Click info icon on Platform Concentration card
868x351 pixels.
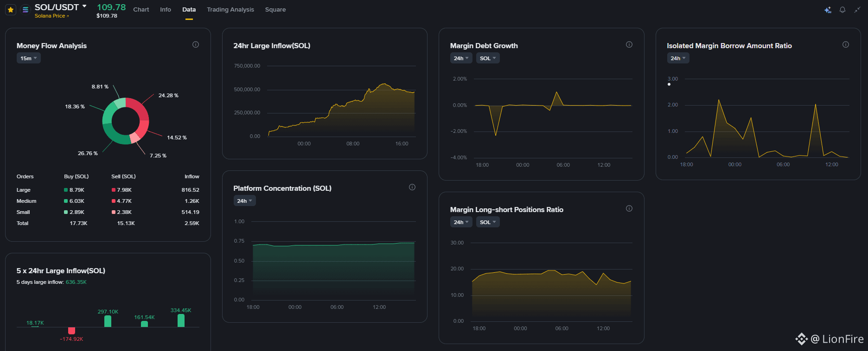click(x=412, y=187)
